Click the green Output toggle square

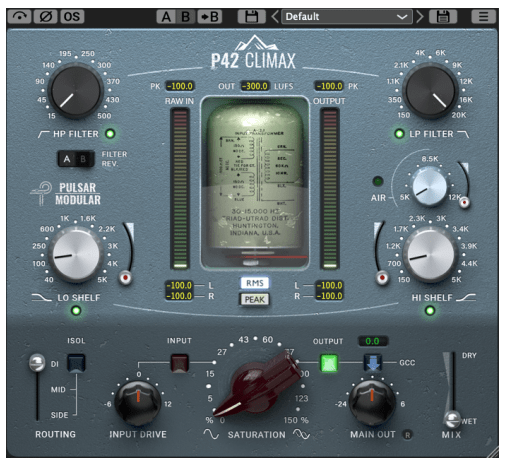(329, 363)
